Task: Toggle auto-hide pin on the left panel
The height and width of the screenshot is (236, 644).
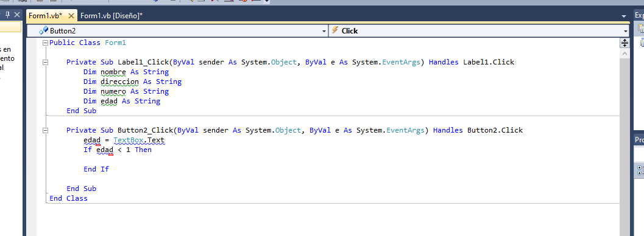Action: [7, 15]
